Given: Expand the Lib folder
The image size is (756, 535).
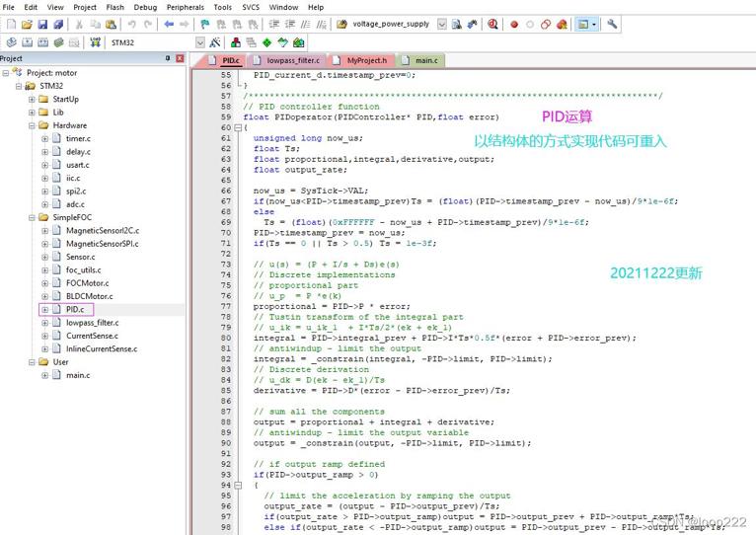Looking at the screenshot, I should (32, 113).
